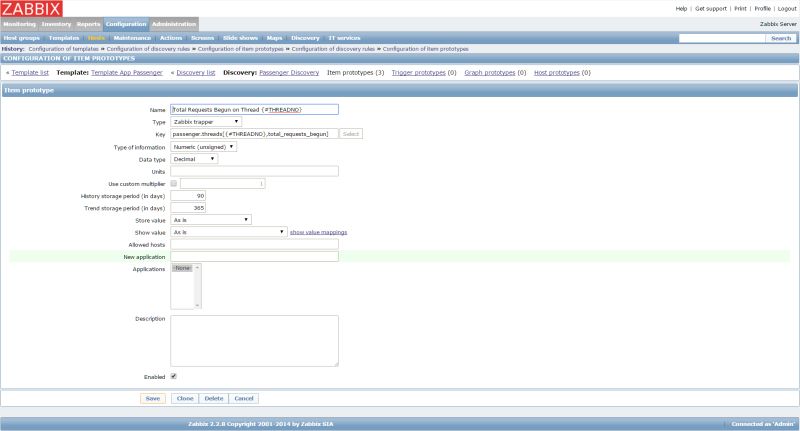Viewport: 800px width, 431px height.
Task: Click the Search button
Action: [781, 38]
